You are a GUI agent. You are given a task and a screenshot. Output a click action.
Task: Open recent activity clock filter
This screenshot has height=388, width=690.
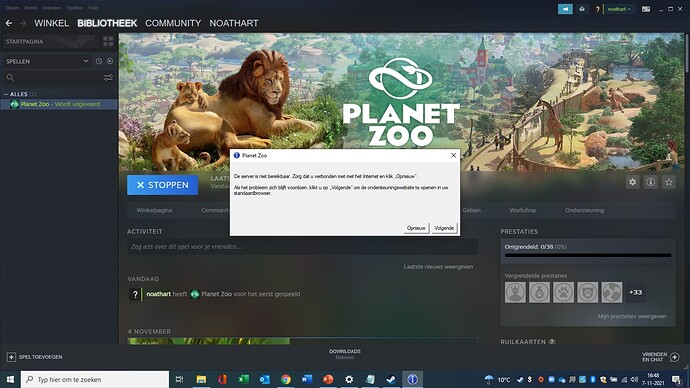point(99,61)
